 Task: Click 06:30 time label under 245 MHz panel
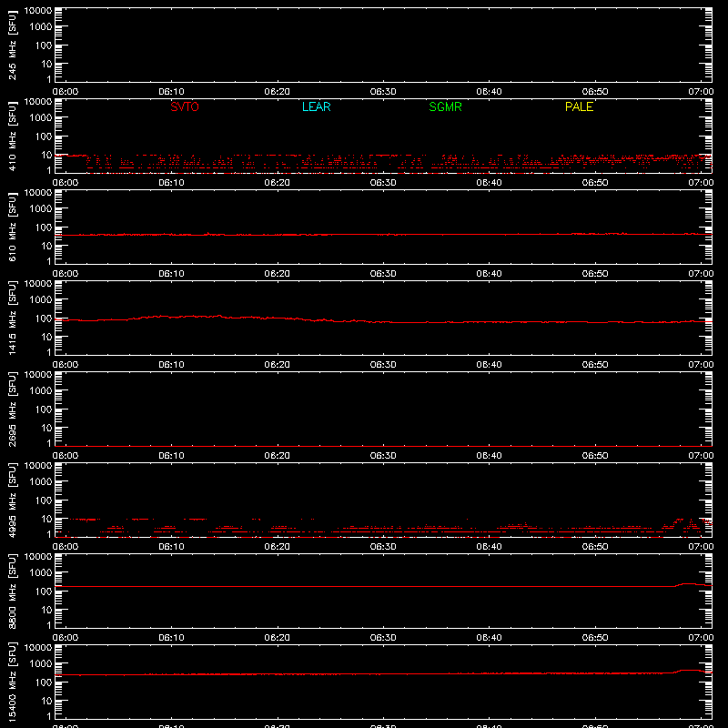pos(383,92)
